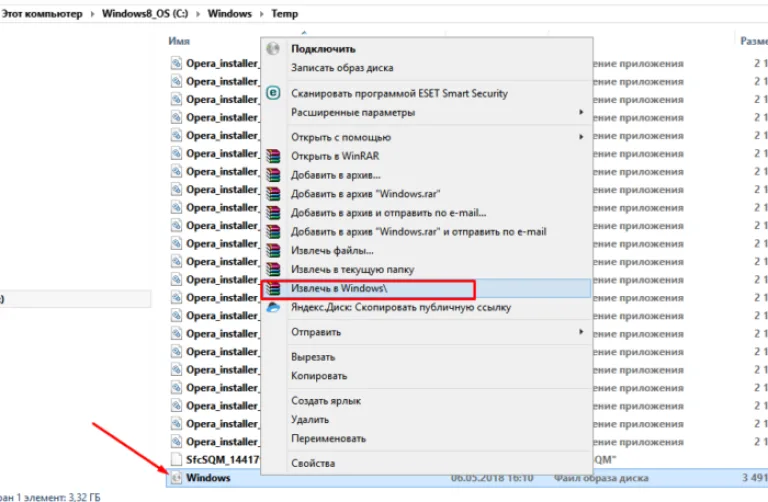Open dropdown arrow after Этот компьютер
The width and height of the screenshot is (768, 502).
(x=92, y=14)
